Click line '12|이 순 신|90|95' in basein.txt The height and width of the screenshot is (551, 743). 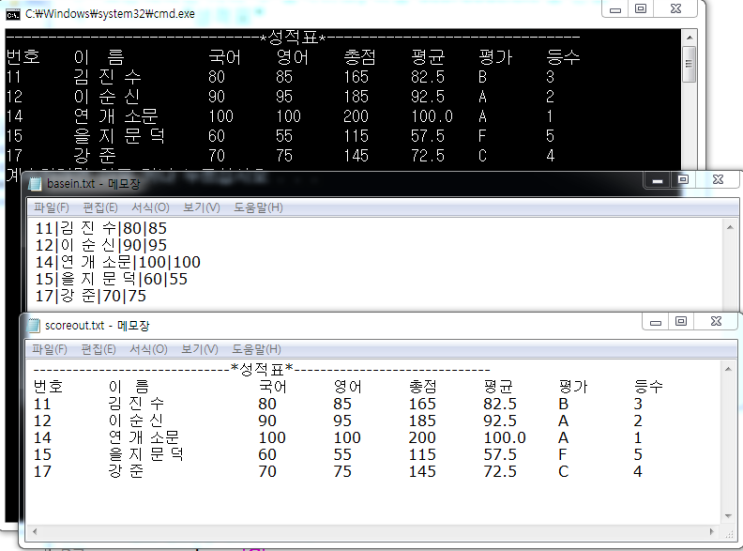coord(101,245)
